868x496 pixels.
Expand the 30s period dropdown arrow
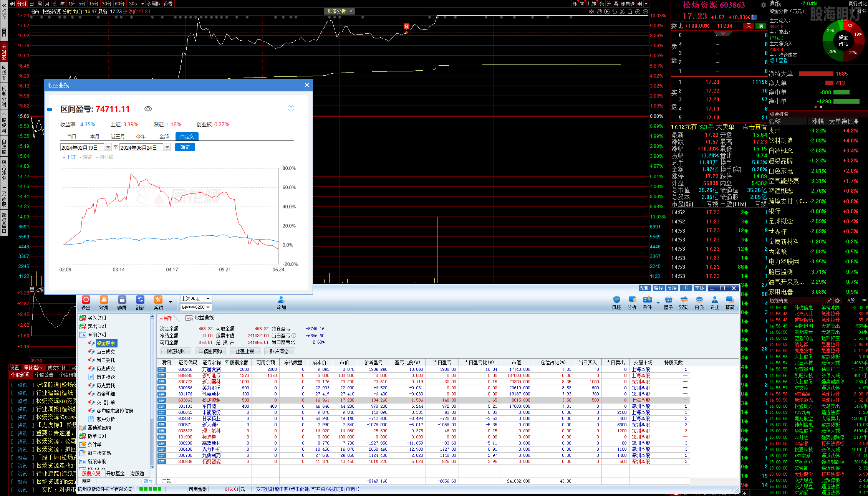pos(142,4)
